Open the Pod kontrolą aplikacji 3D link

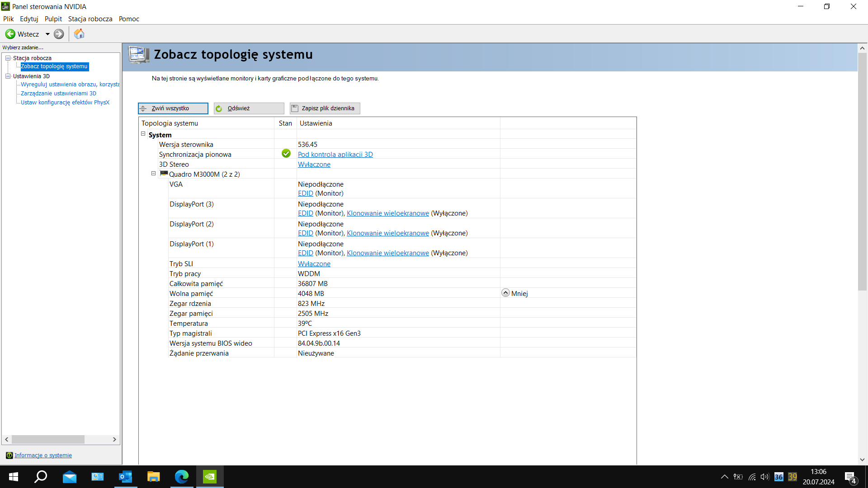tap(335, 155)
